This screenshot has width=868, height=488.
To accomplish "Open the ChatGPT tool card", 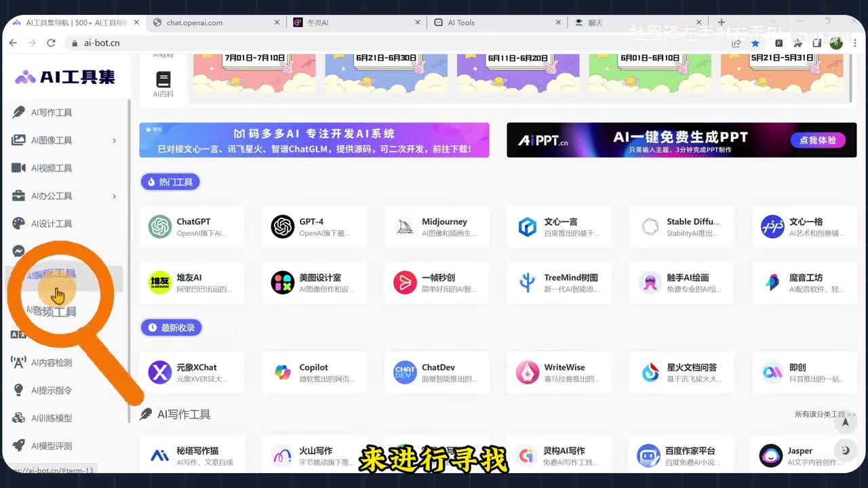I will click(x=193, y=226).
